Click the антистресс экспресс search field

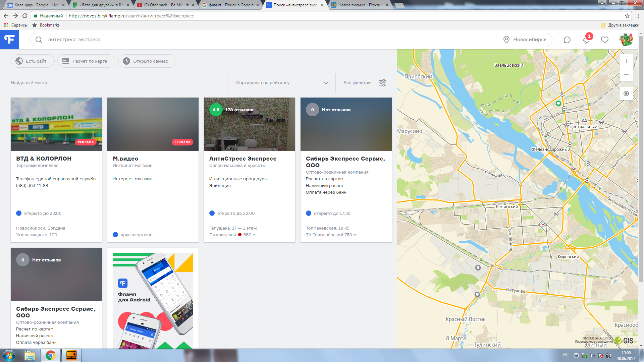tap(268, 40)
